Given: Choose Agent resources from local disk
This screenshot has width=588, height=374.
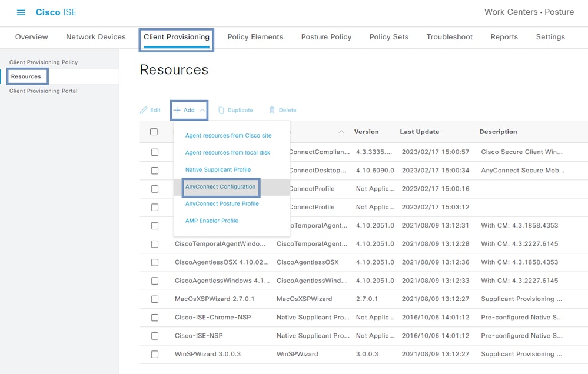Looking at the screenshot, I should 228,152.
